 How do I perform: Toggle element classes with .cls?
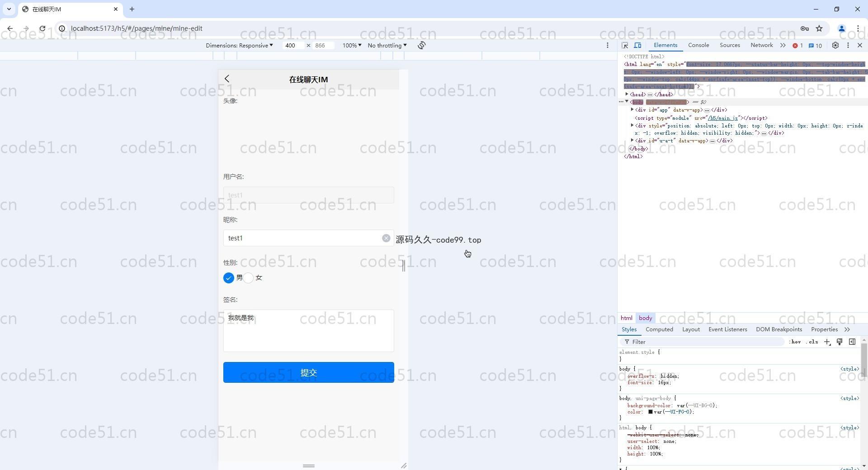[812, 342]
